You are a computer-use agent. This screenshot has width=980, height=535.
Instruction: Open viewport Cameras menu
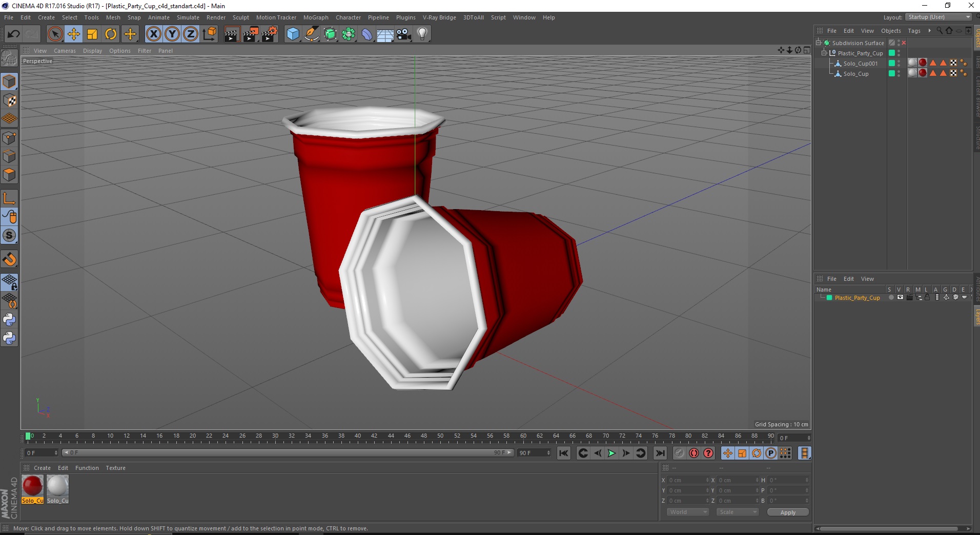(x=65, y=51)
